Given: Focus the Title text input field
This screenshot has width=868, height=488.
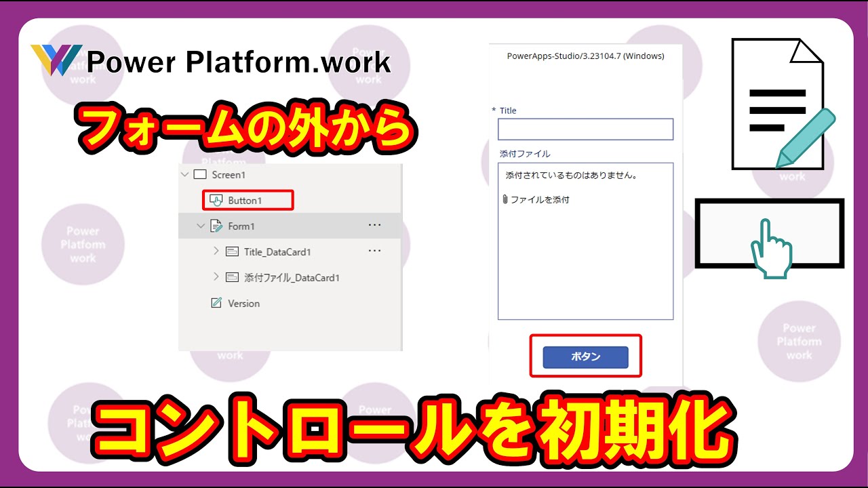Looking at the screenshot, I should [586, 129].
